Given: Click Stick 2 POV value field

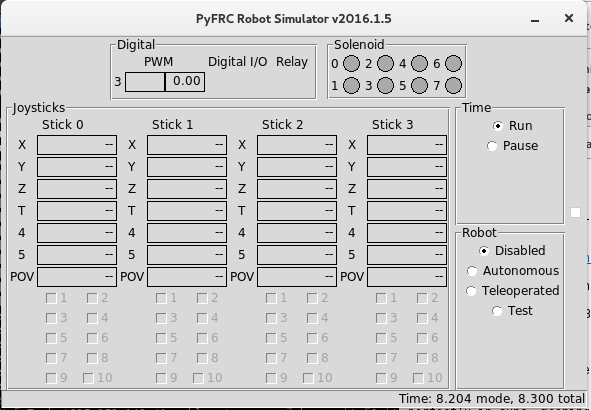Looking at the screenshot, I should coord(297,277).
